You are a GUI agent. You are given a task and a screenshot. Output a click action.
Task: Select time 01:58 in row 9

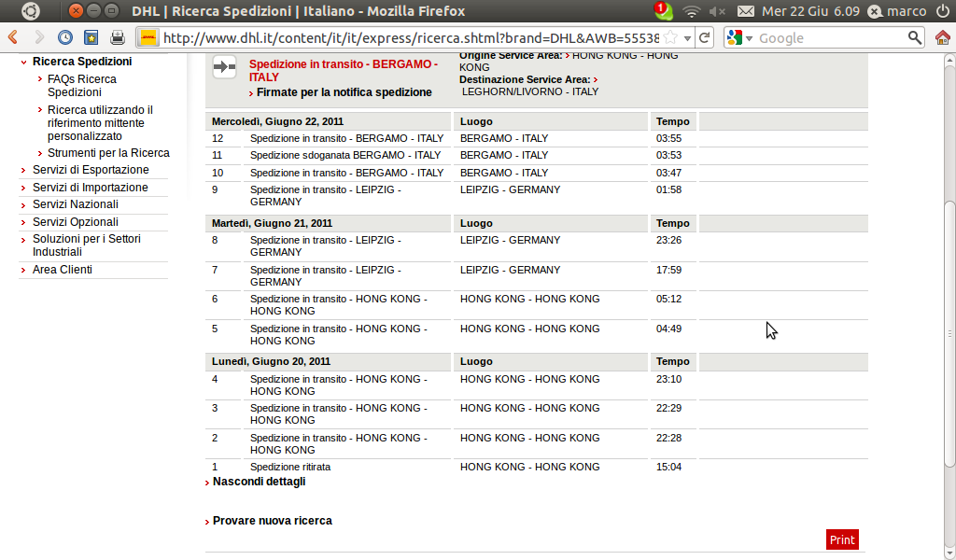coord(668,189)
